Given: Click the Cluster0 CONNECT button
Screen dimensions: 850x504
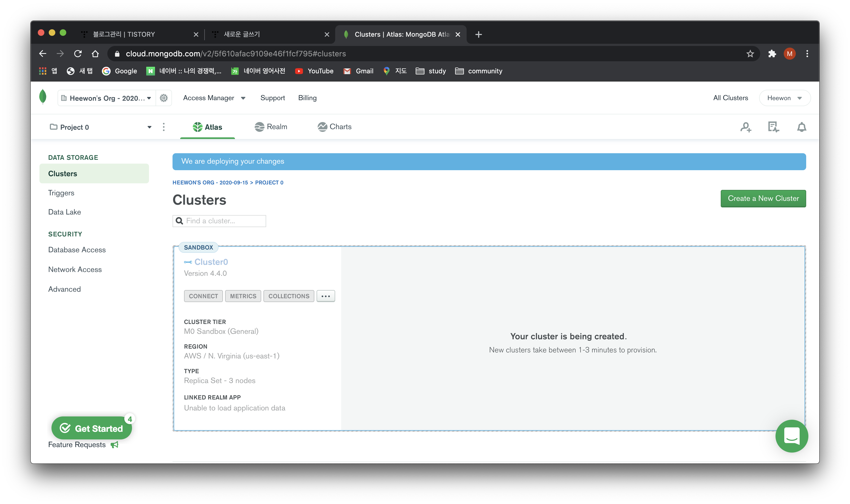Looking at the screenshot, I should pos(203,296).
